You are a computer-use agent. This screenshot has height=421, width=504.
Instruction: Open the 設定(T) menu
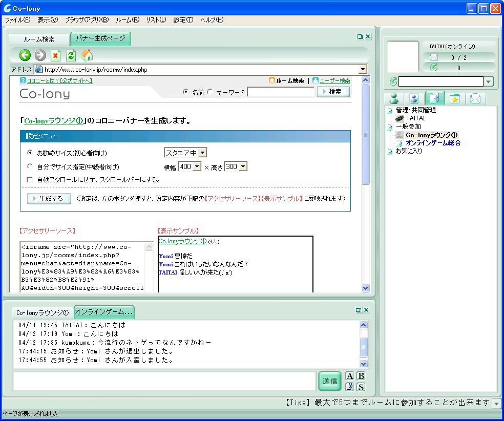[x=183, y=20]
